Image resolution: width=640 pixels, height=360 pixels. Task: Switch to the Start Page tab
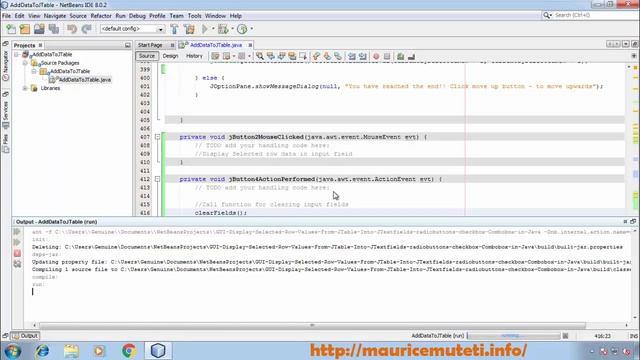pyautogui.click(x=150, y=45)
